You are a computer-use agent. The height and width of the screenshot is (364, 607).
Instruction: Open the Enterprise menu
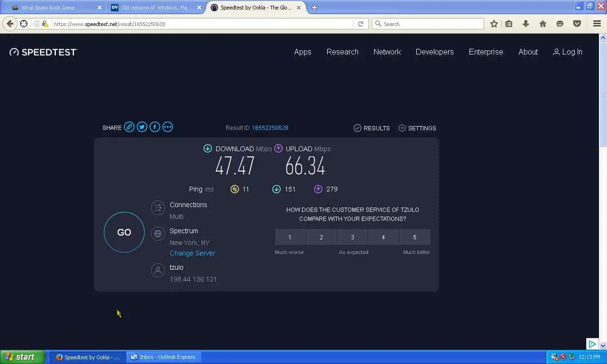pyautogui.click(x=486, y=52)
